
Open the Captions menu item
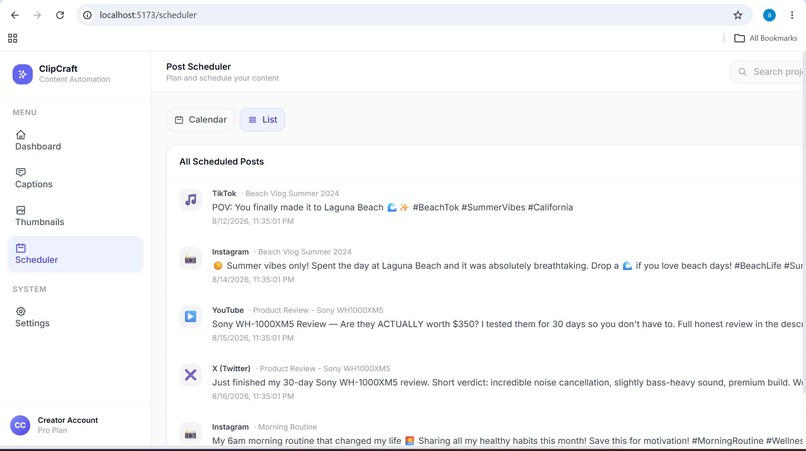pyautogui.click(x=75, y=178)
